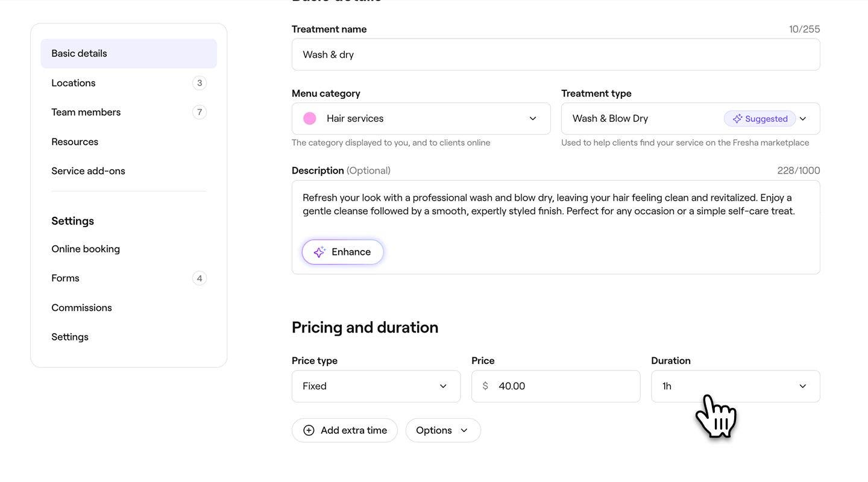Go to Commissions settings
Viewport: 868px width, 482px height.
point(82,308)
